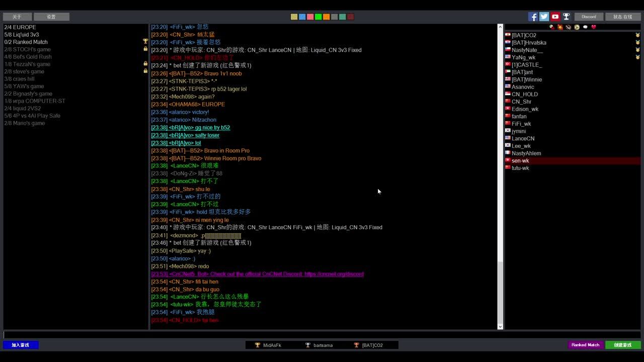
Task: Open the status online dropdown button
Action: click(623, 17)
